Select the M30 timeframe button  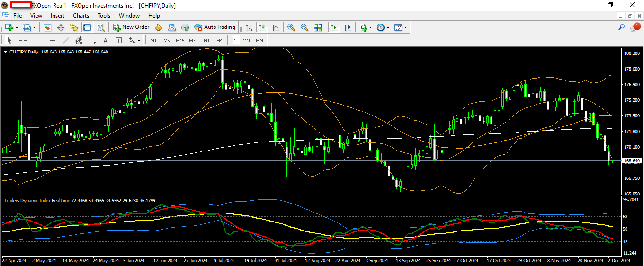193,40
